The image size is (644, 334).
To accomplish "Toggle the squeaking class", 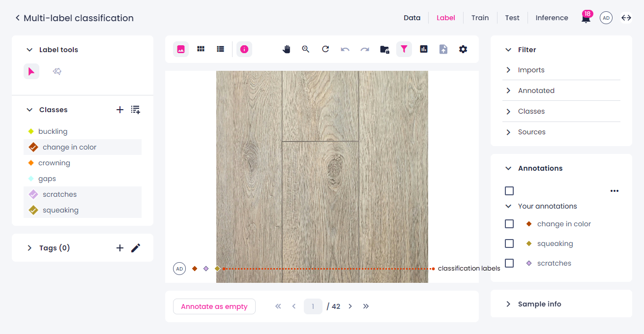I will pyautogui.click(x=83, y=210).
